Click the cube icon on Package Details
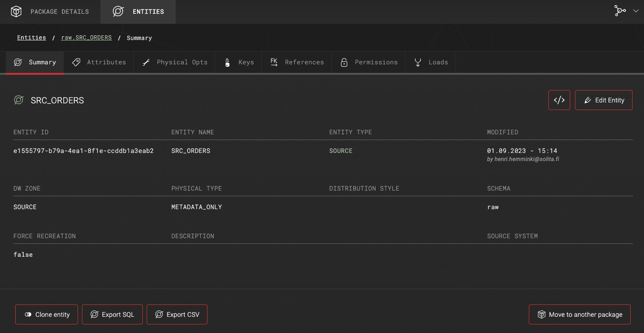The image size is (644, 333). (x=16, y=11)
